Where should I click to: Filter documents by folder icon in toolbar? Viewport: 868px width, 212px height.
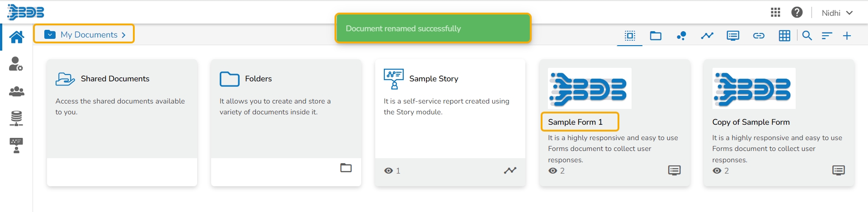656,36
